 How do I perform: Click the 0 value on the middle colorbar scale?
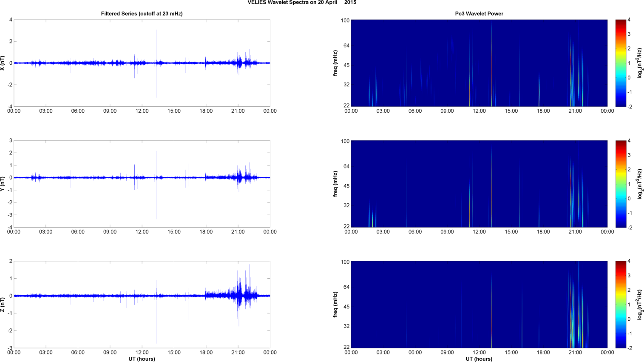point(629,198)
